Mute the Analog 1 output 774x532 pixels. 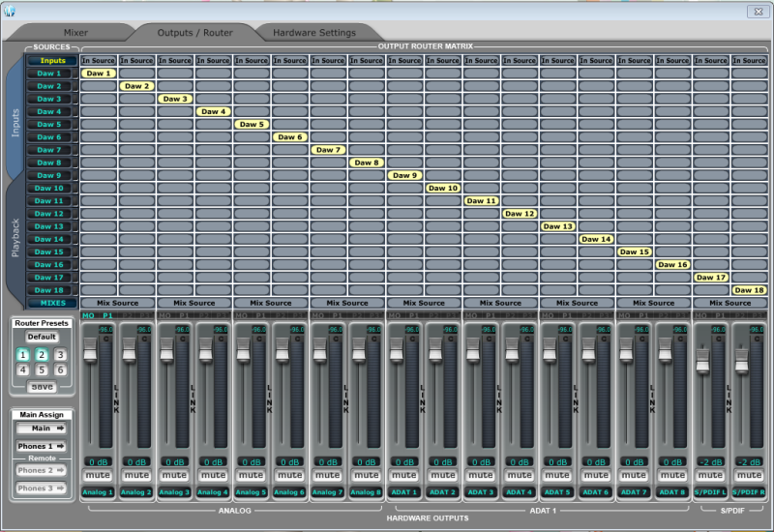point(98,476)
